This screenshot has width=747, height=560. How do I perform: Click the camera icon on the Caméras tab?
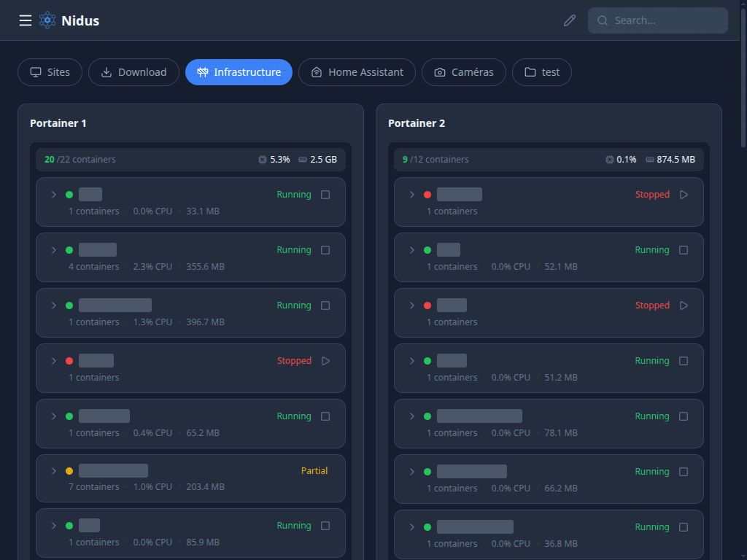pyautogui.click(x=439, y=71)
